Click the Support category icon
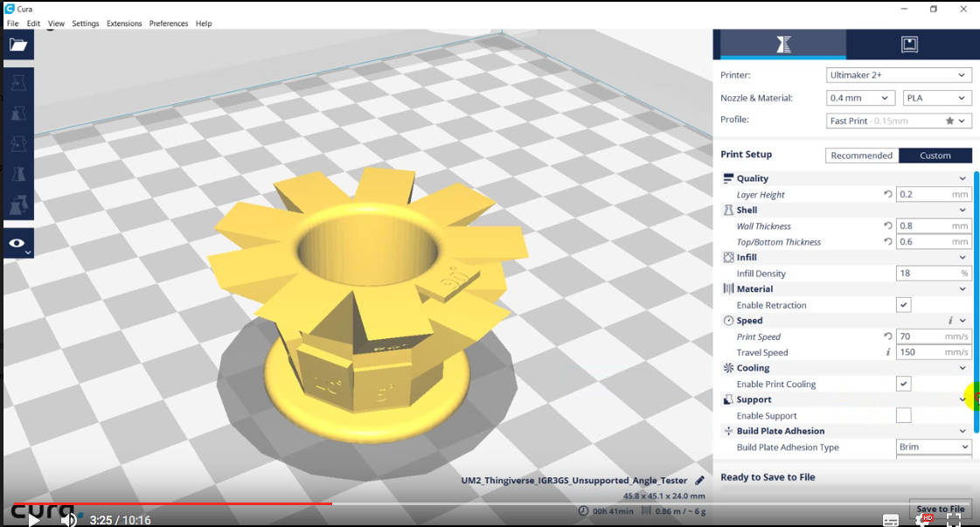Image resolution: width=980 pixels, height=527 pixels. (728, 399)
